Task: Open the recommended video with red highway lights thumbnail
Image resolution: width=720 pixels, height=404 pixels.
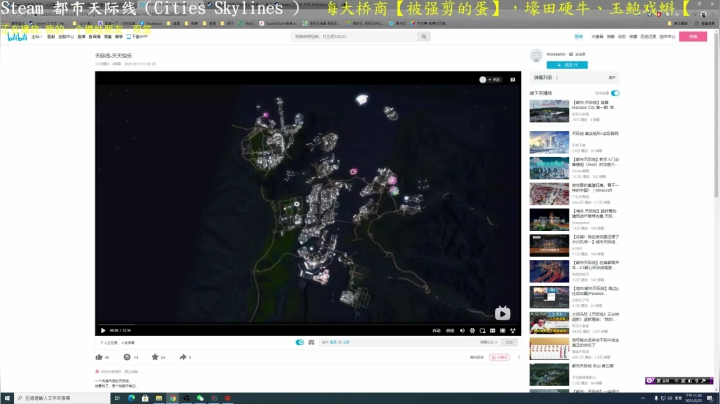Action: point(549,271)
